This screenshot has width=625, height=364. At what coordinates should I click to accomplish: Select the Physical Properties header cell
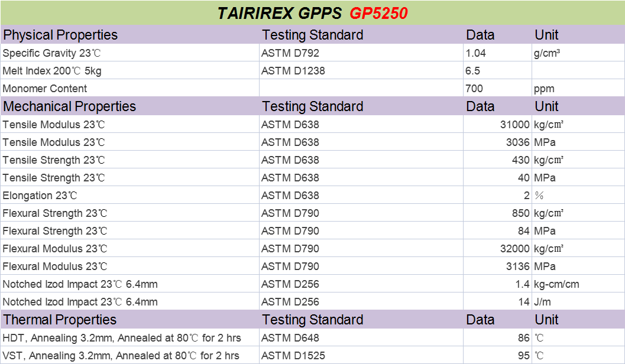coord(60,35)
